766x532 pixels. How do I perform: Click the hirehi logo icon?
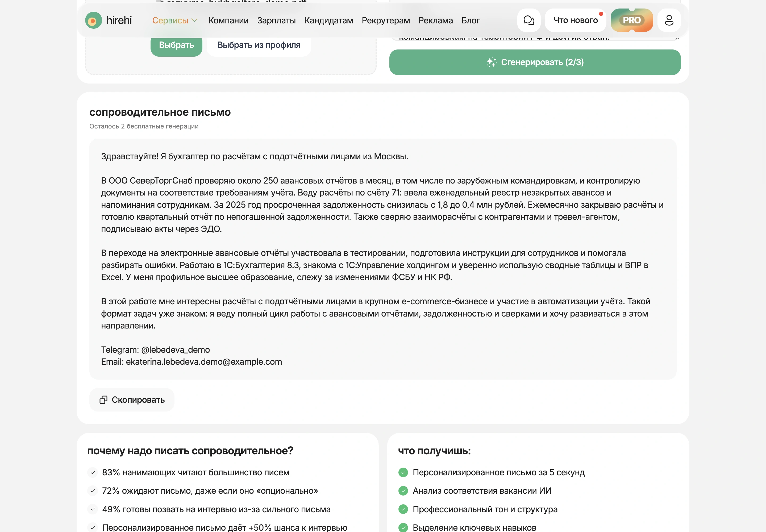click(x=93, y=20)
